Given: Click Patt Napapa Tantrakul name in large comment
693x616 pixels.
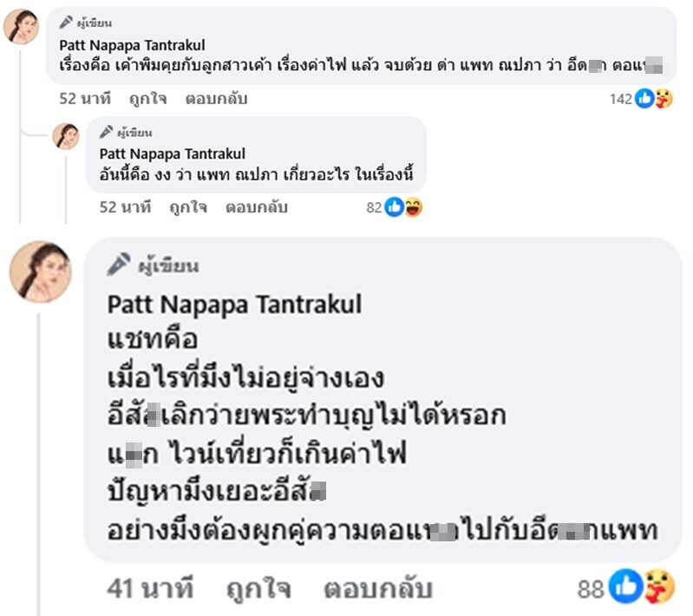Looking at the screenshot, I should pos(234,305).
